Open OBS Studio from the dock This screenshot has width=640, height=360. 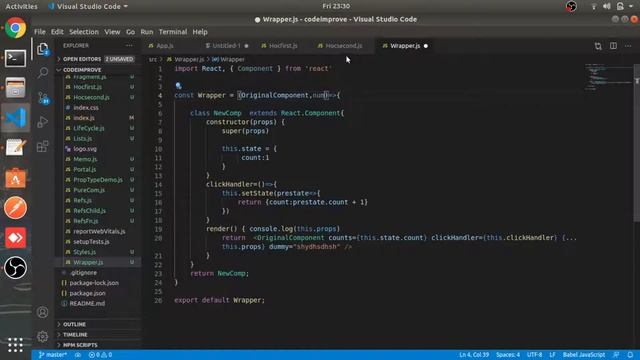coord(16,267)
